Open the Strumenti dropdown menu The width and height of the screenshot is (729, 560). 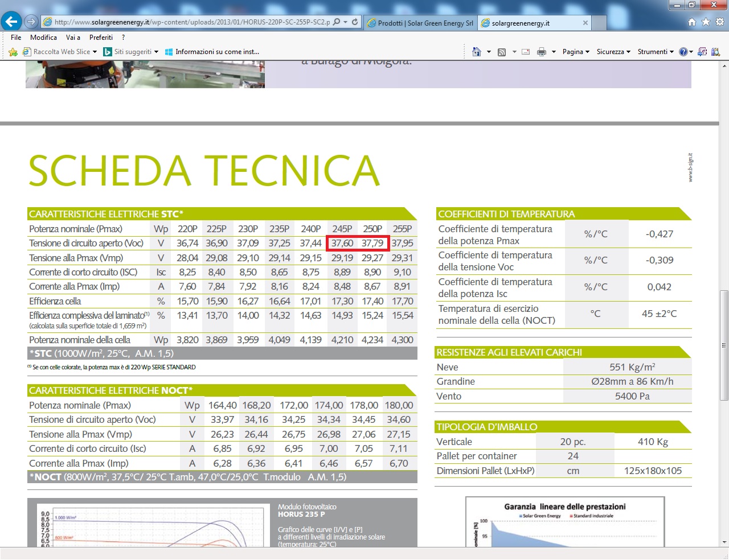(x=656, y=52)
